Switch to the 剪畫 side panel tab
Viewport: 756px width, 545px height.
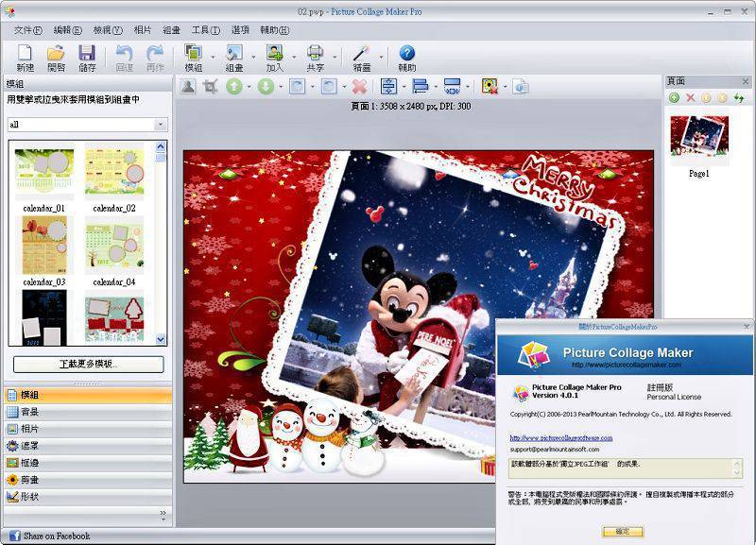[x=88, y=480]
